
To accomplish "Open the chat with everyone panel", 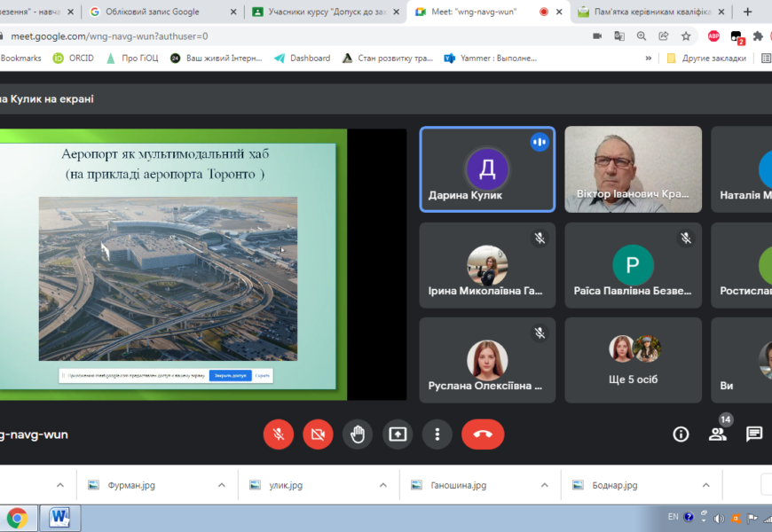I will (753, 434).
